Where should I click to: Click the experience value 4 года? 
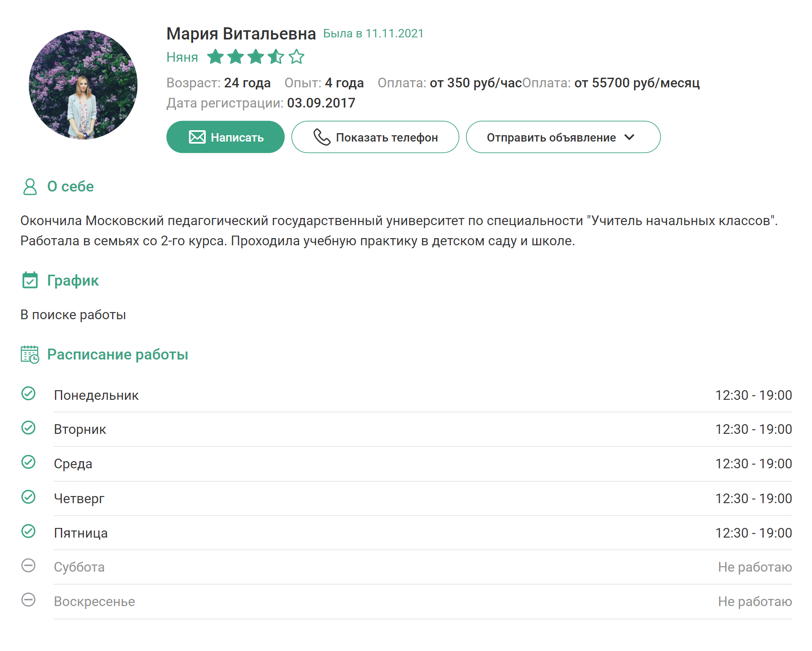click(x=344, y=83)
